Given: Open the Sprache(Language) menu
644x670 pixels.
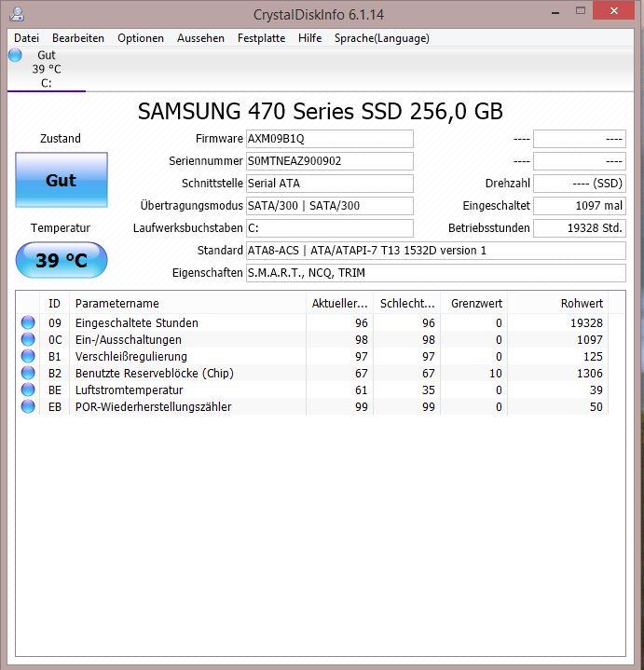Looking at the screenshot, I should coord(381,38).
